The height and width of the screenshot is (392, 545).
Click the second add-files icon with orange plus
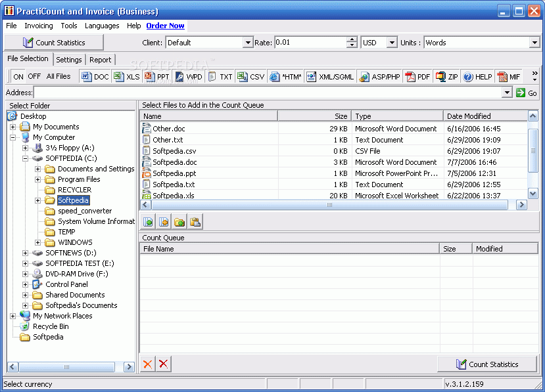click(164, 222)
